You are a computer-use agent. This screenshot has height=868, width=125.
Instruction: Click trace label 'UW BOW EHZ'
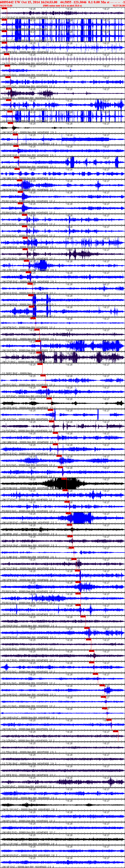(9, 190)
